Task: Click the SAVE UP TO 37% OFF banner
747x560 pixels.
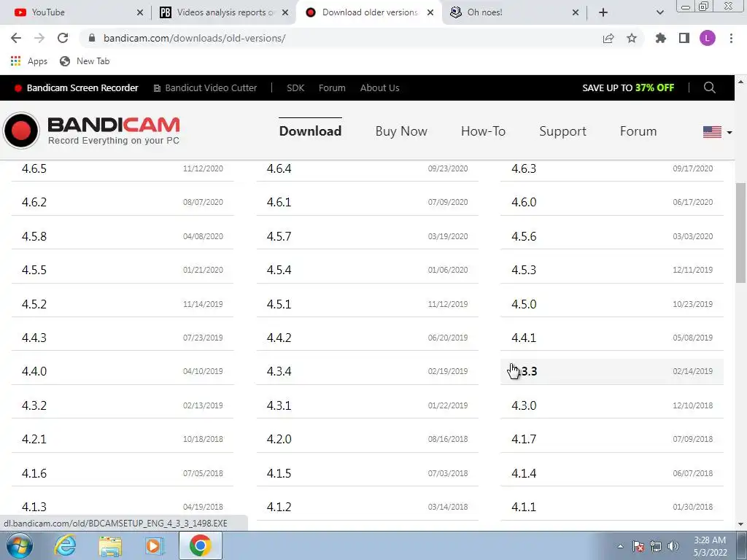Action: click(x=628, y=87)
